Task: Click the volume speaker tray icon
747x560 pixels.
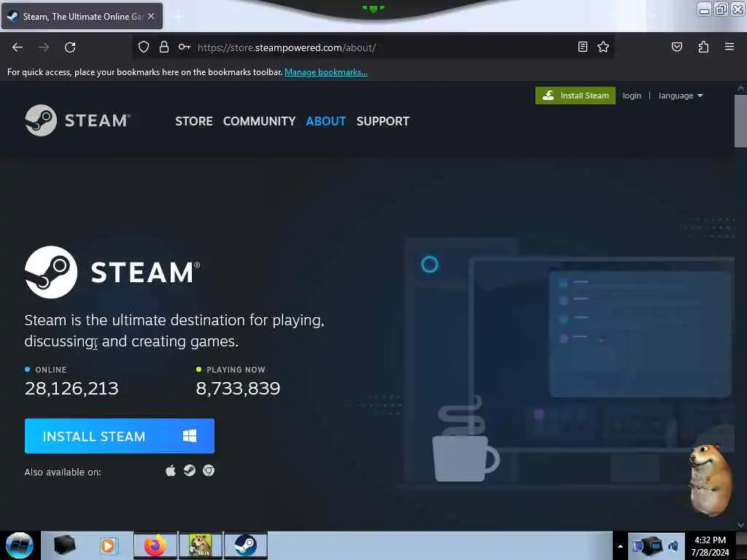Action: pyautogui.click(x=673, y=546)
